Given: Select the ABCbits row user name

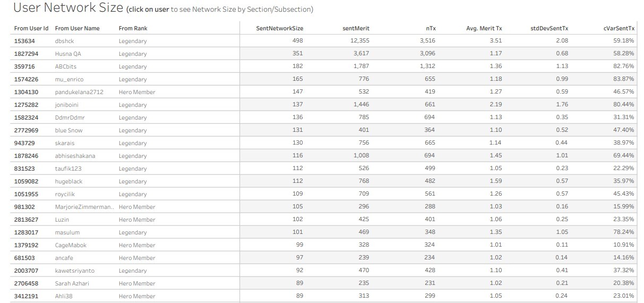Looking at the screenshot, I should pyautogui.click(x=66, y=66).
